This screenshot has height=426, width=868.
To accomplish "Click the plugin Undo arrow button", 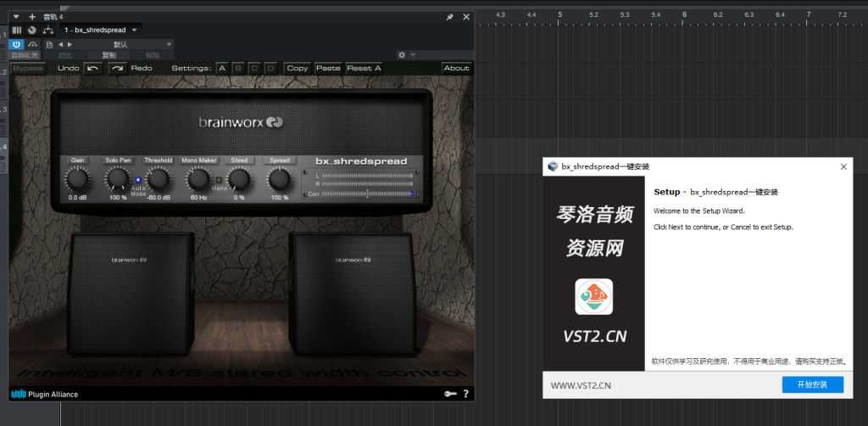I will point(93,68).
